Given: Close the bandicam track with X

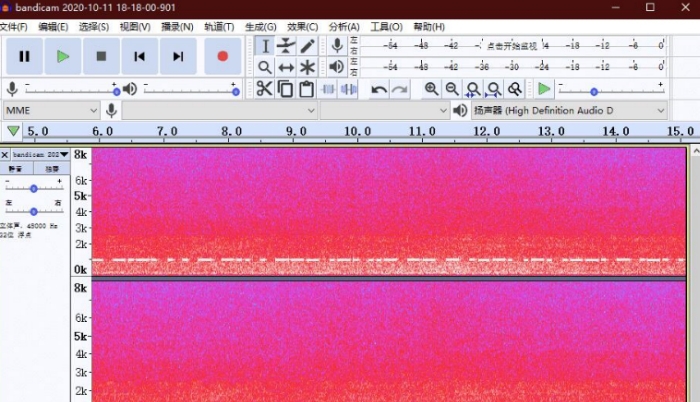Looking at the screenshot, I should pos(5,155).
